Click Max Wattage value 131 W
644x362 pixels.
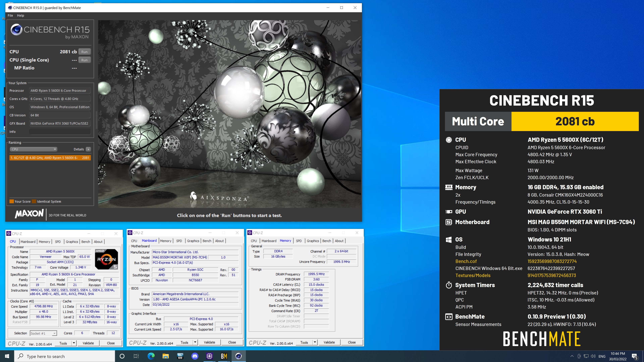click(x=533, y=170)
